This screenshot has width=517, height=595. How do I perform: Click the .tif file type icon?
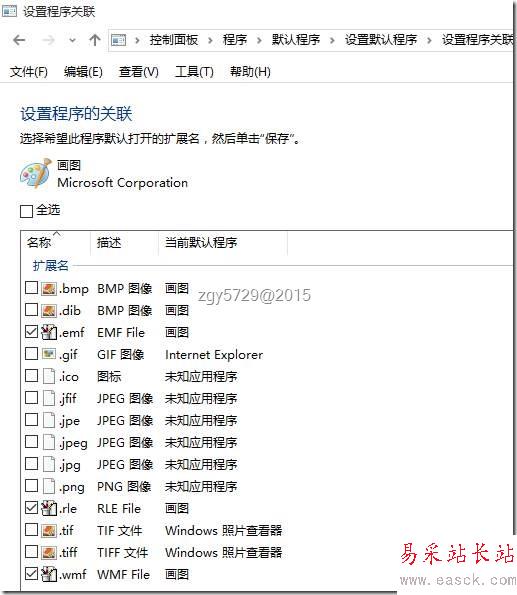coord(49,530)
